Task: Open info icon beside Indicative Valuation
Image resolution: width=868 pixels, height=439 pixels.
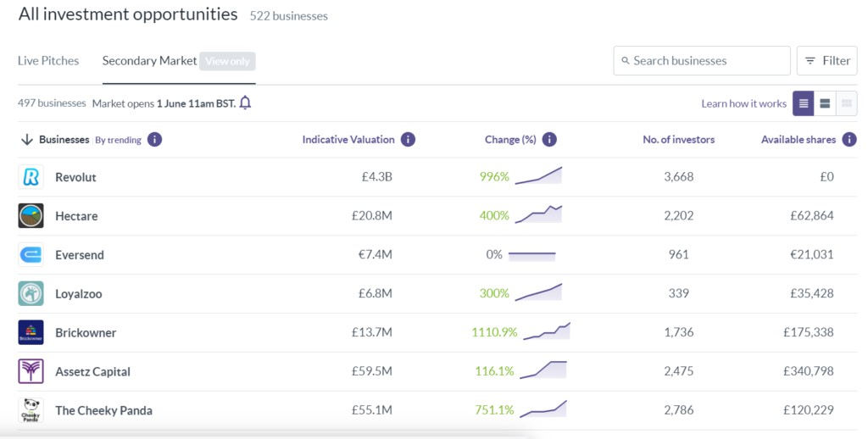Action: click(x=408, y=140)
